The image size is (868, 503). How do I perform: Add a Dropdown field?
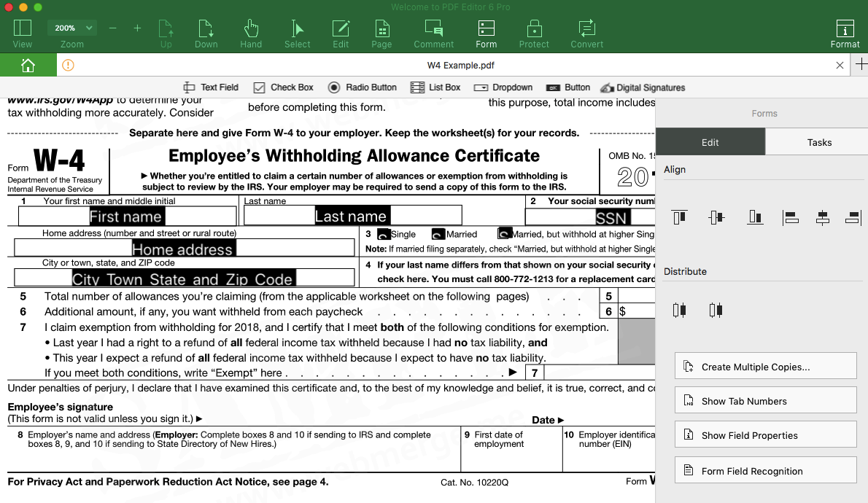pos(503,87)
